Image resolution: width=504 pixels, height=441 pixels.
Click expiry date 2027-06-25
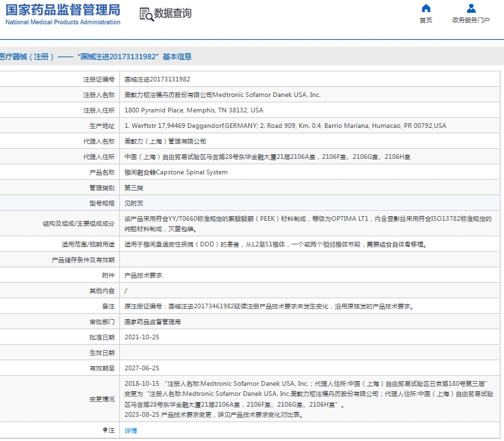(x=141, y=368)
